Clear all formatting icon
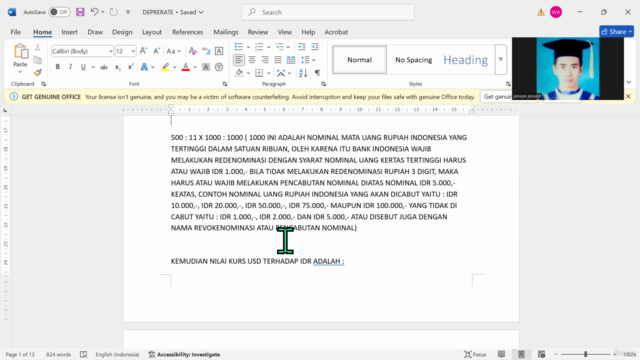The width and height of the screenshot is (640, 360). 193,51
